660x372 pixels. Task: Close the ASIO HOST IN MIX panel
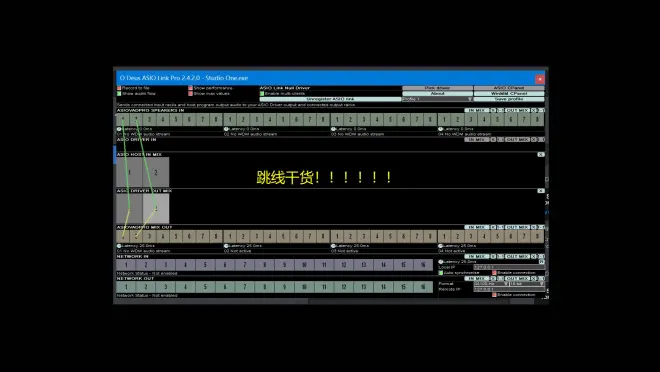click(x=541, y=154)
